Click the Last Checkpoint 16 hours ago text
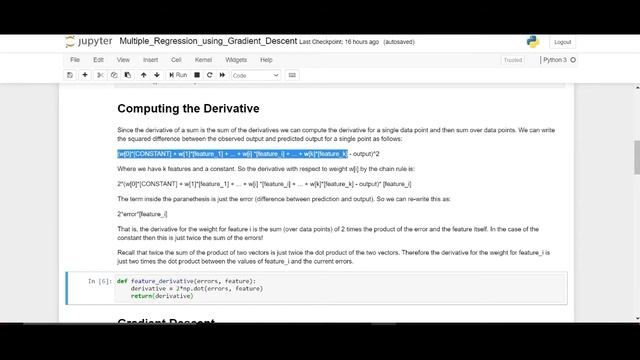The height and width of the screenshot is (360, 640). tap(339, 42)
